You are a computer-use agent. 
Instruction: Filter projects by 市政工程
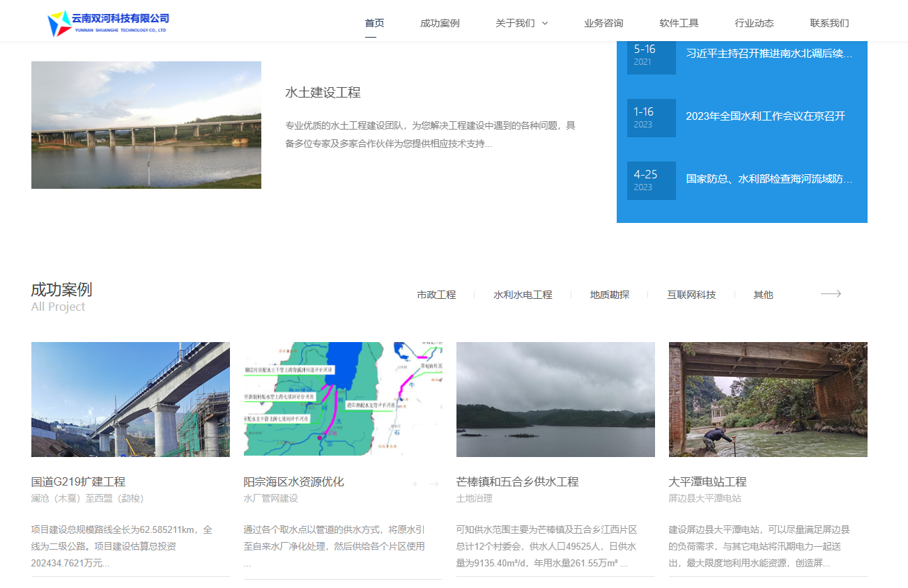436,295
